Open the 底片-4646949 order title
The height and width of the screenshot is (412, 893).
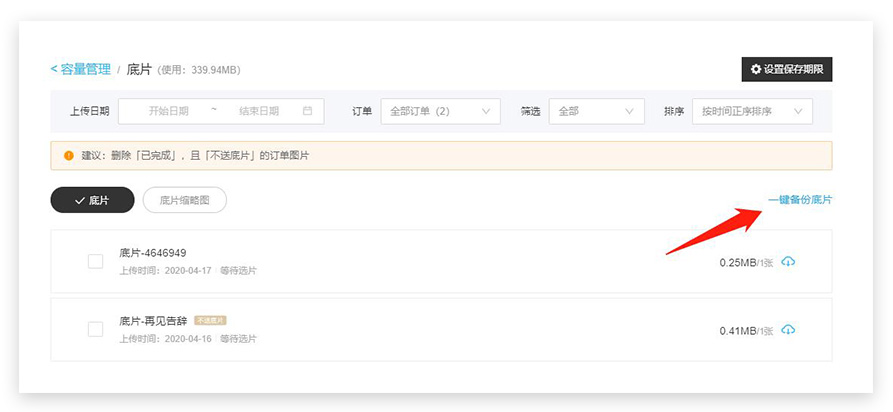[152, 253]
